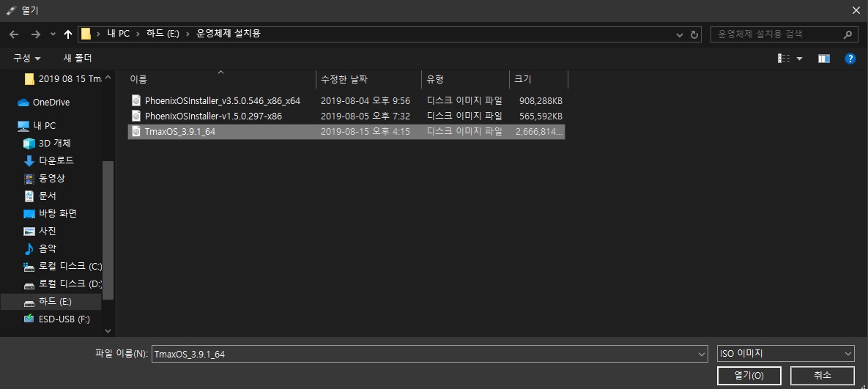Click sidebar scrollbar down arrow
Screen dimensions: 868x389
(108, 331)
